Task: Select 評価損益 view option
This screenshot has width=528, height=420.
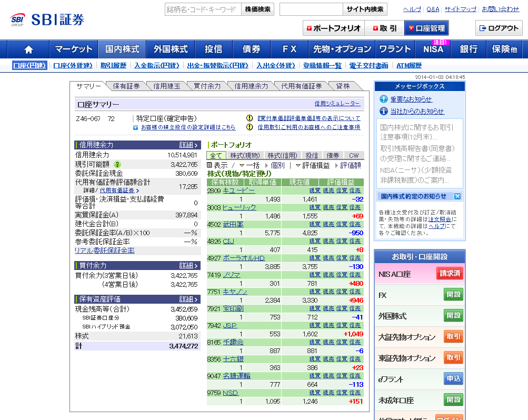Action: tap(313, 165)
